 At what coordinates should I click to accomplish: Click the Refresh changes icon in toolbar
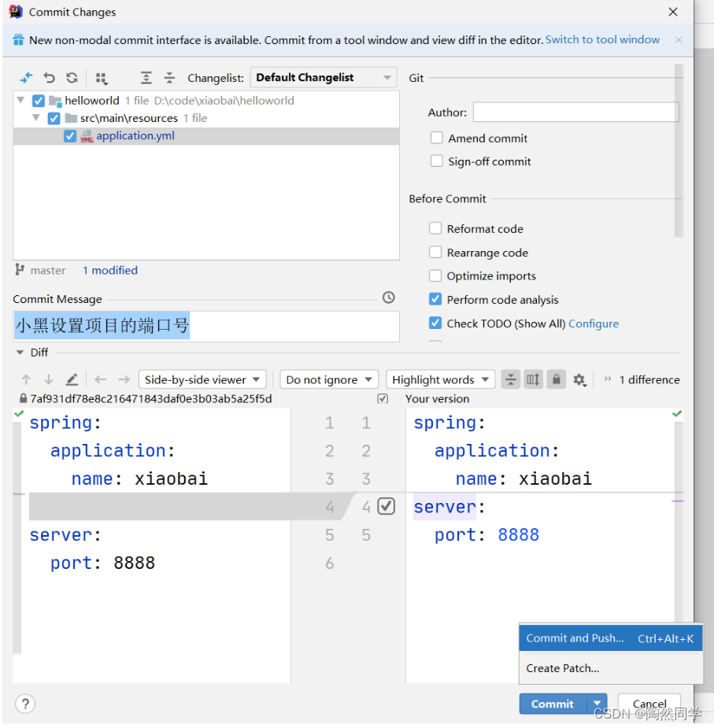72,77
